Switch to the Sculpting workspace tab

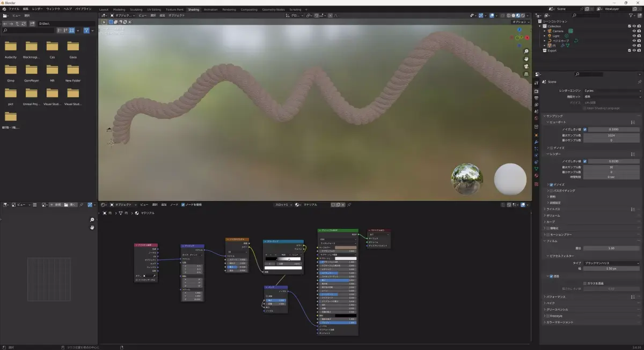(136, 9)
